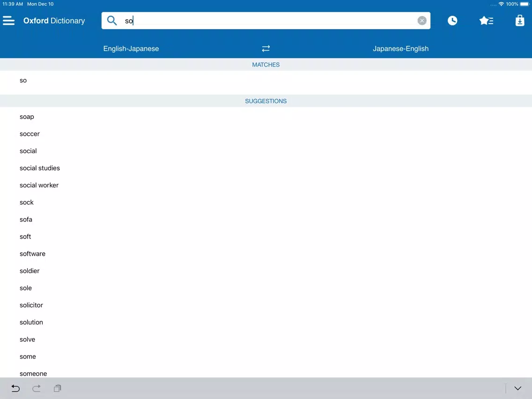Open the suggestion 'some'

click(x=266, y=356)
